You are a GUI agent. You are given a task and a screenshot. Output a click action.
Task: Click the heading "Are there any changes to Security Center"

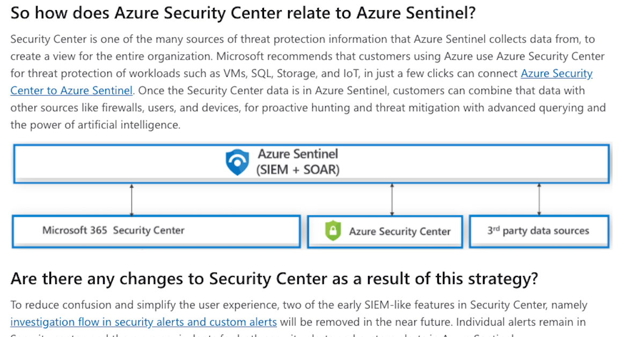274,279
